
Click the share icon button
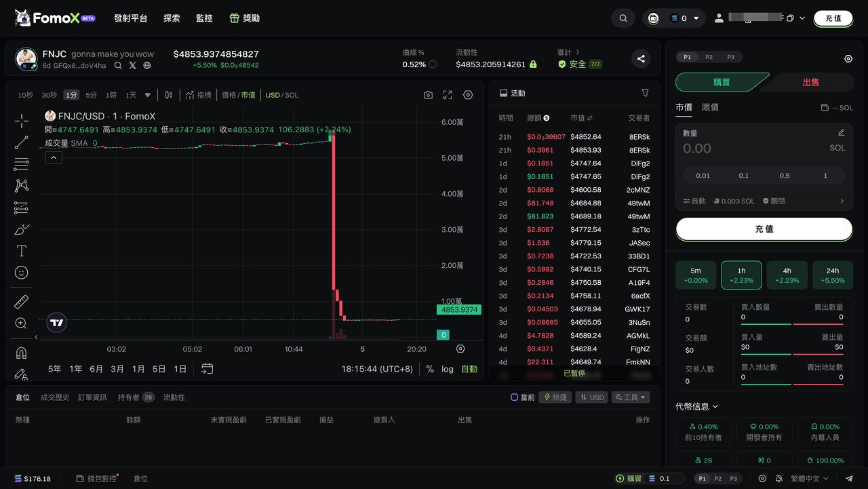point(641,59)
